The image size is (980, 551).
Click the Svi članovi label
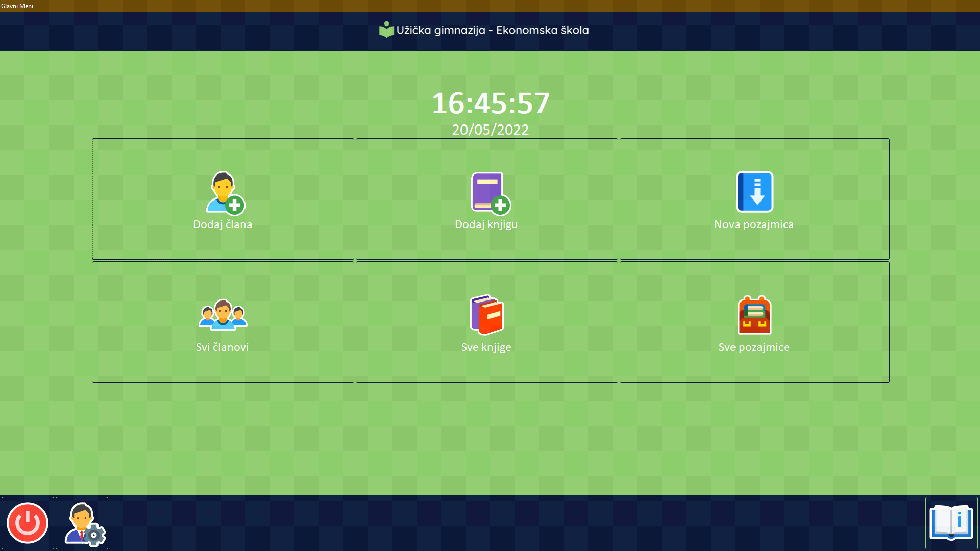223,347
